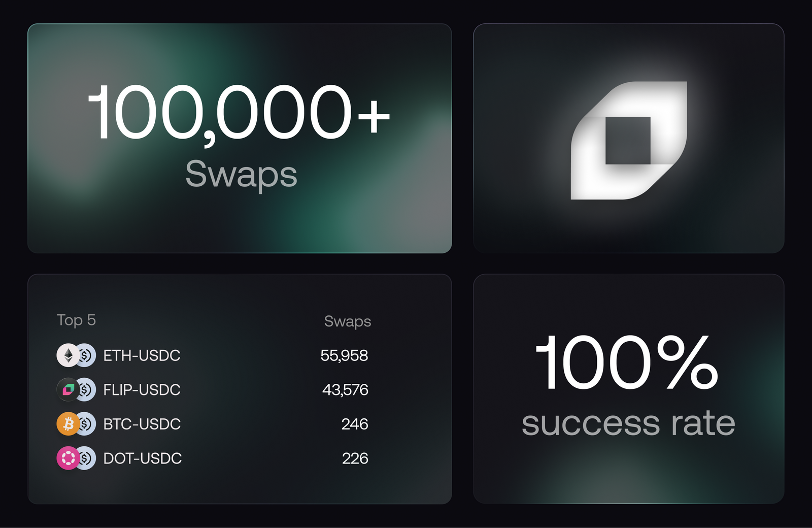Image resolution: width=812 pixels, height=528 pixels.
Task: Select the DOT-USDC pair label
Action: (143, 458)
